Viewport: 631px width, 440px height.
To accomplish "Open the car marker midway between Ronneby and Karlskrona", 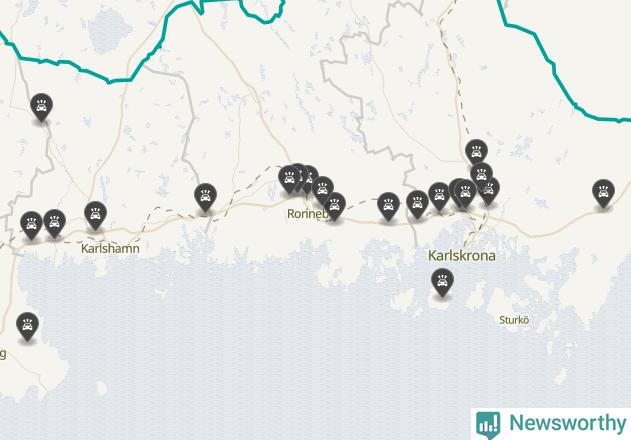I will tap(388, 206).
